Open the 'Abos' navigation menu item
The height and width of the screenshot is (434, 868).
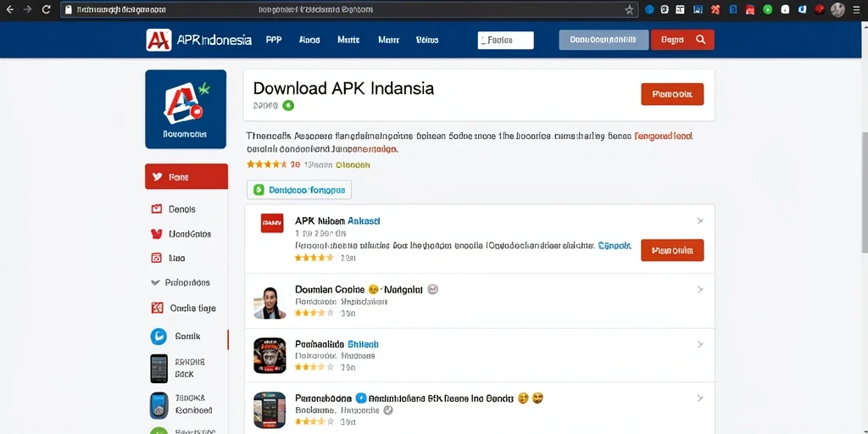click(x=309, y=40)
